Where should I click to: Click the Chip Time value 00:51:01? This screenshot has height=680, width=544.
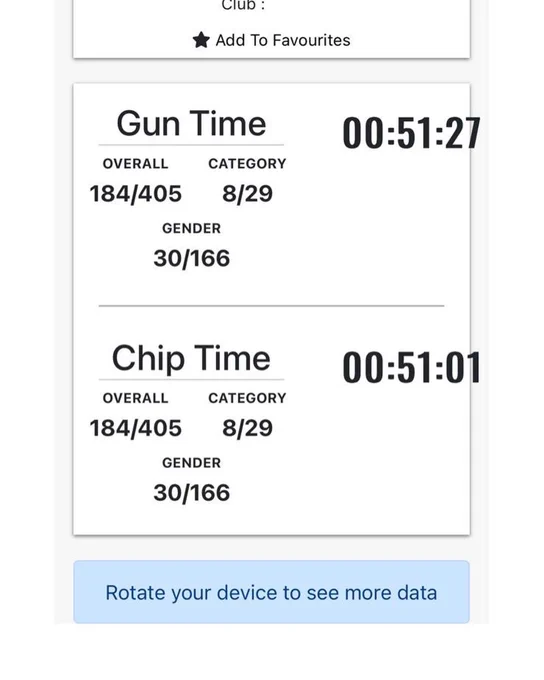point(411,368)
